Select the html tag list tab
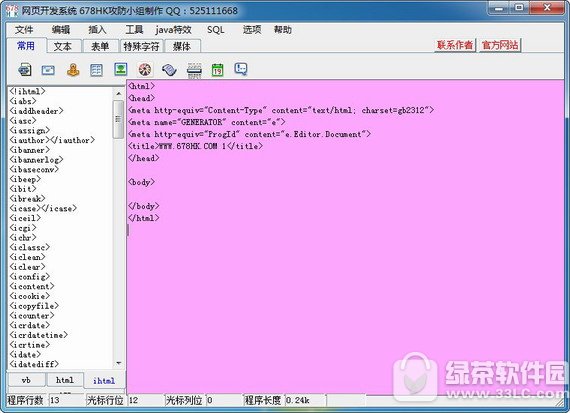570x413 pixels. pyautogui.click(x=65, y=380)
